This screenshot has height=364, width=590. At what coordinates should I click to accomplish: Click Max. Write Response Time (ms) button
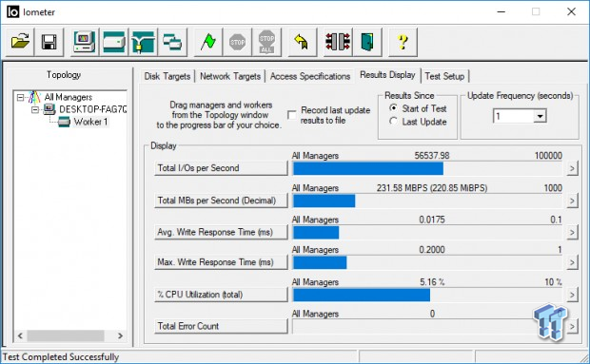coord(221,262)
